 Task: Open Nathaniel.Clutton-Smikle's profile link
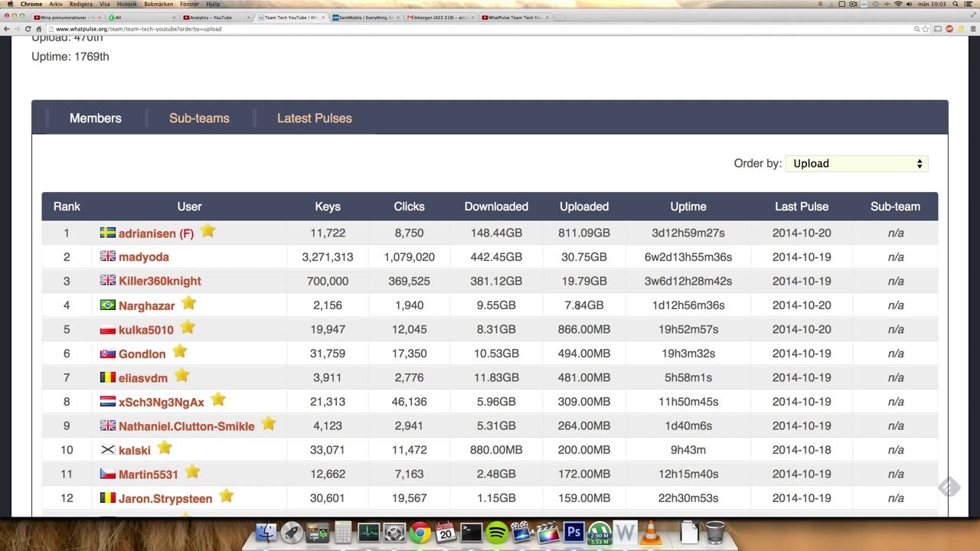(187, 426)
